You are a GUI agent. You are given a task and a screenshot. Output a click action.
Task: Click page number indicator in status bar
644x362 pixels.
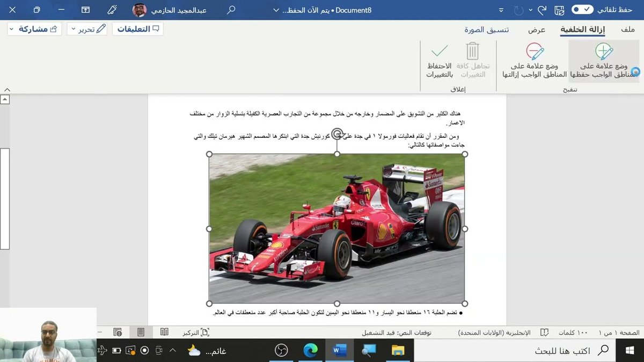coord(619,333)
